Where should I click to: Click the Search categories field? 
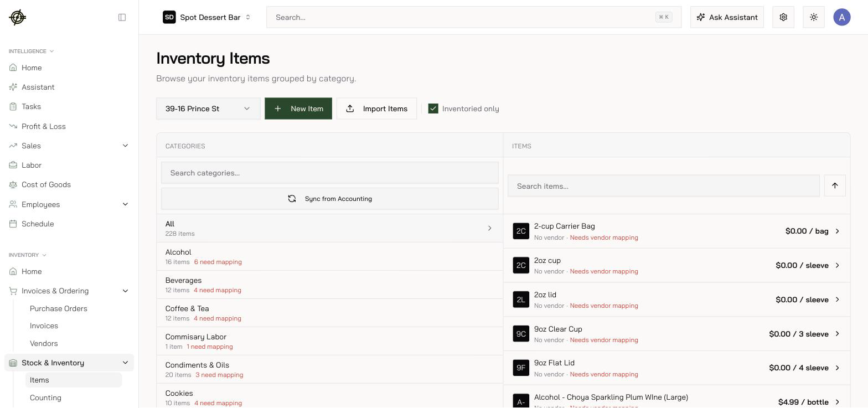pyautogui.click(x=330, y=173)
